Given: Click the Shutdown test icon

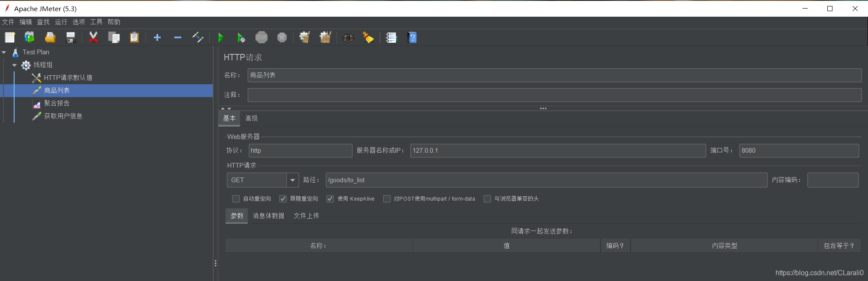Looking at the screenshot, I should pyautogui.click(x=282, y=38).
